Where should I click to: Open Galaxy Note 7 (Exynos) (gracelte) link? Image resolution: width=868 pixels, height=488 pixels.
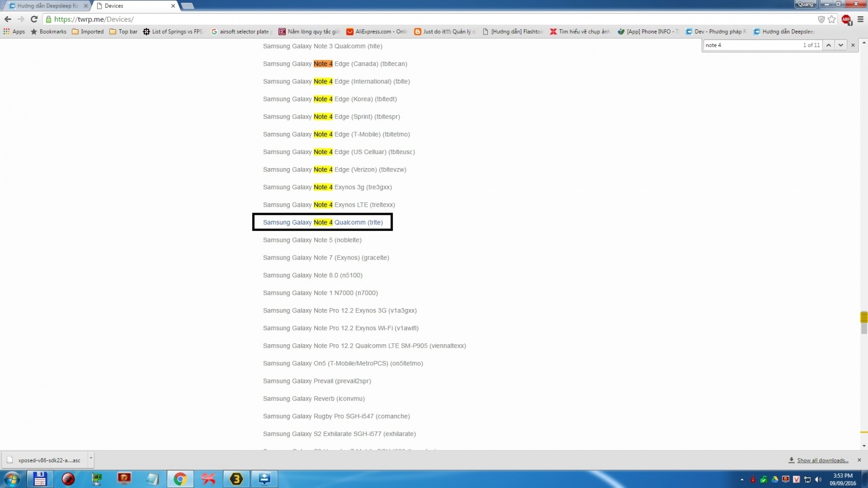(326, 258)
